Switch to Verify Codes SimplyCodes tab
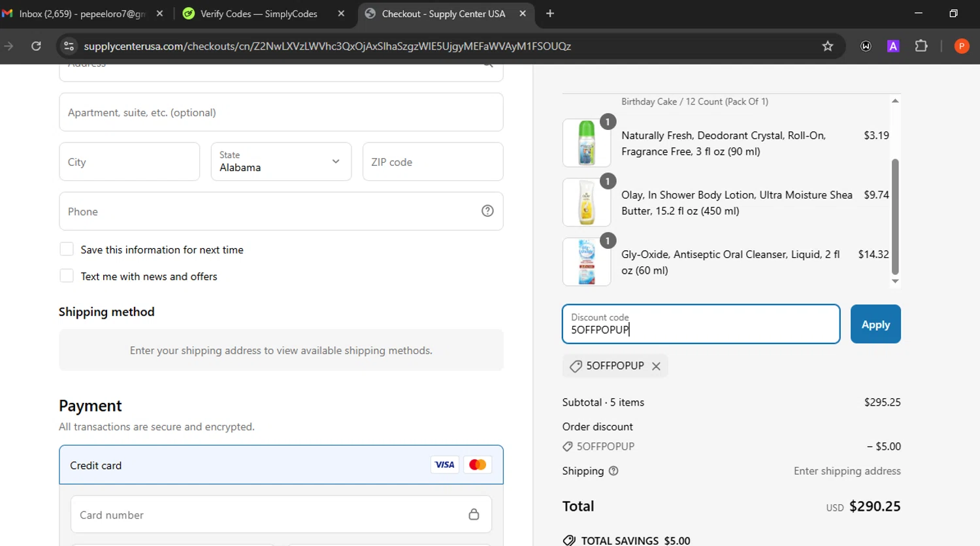The width and height of the screenshot is (980, 546). (x=259, y=13)
